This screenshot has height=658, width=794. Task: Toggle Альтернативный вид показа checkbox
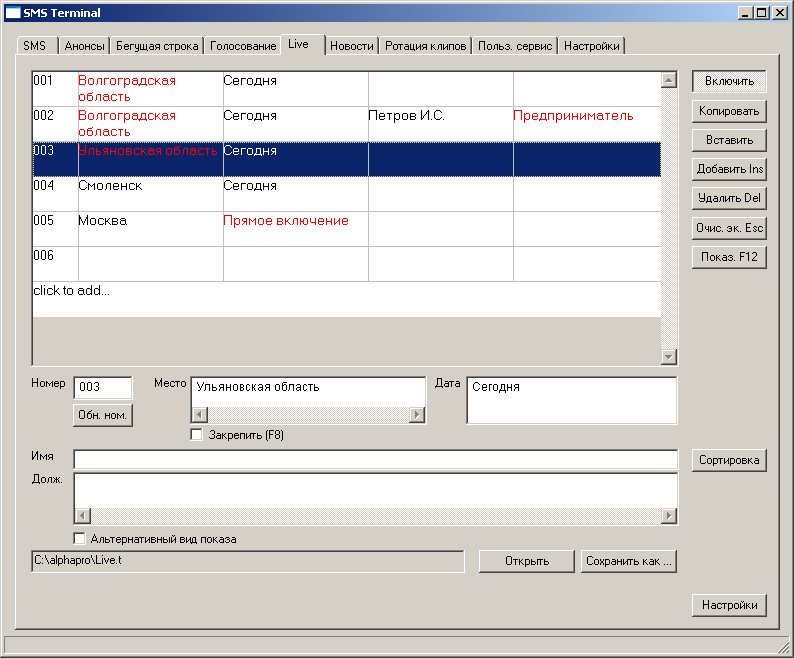pos(81,539)
